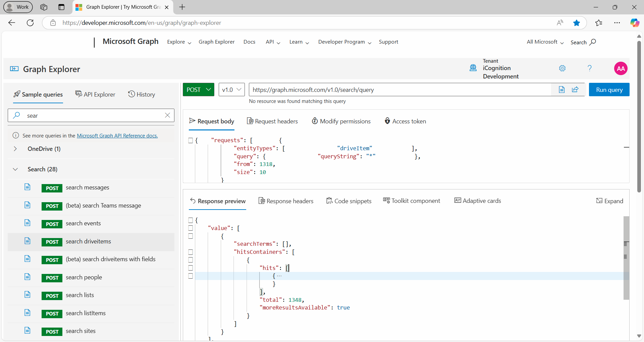Open docs icon for search lists

(28, 294)
